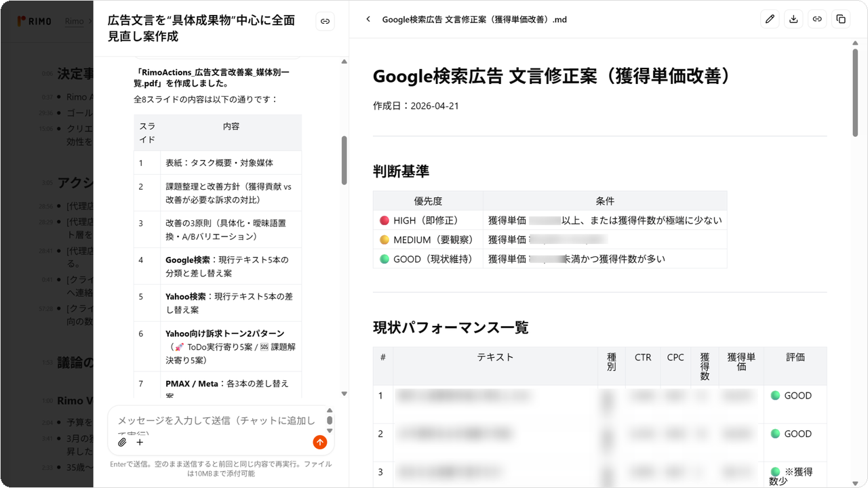
Task: Download the markdown file
Action: (793, 20)
